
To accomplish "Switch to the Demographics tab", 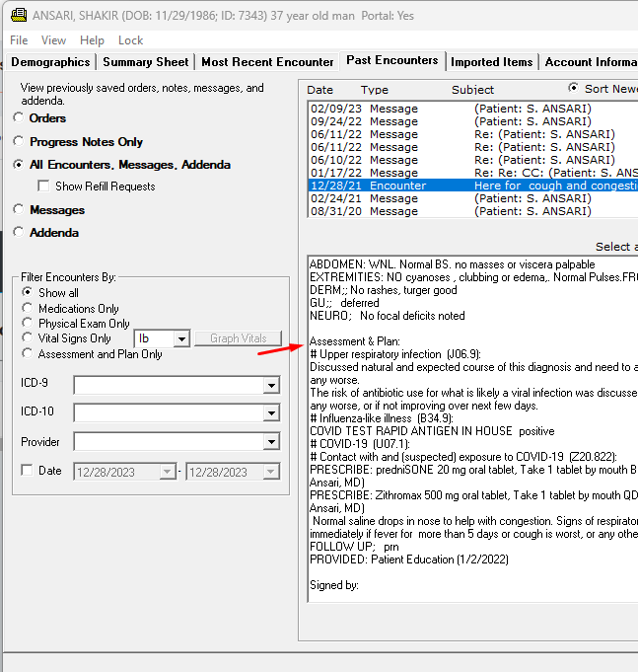I will (50, 62).
